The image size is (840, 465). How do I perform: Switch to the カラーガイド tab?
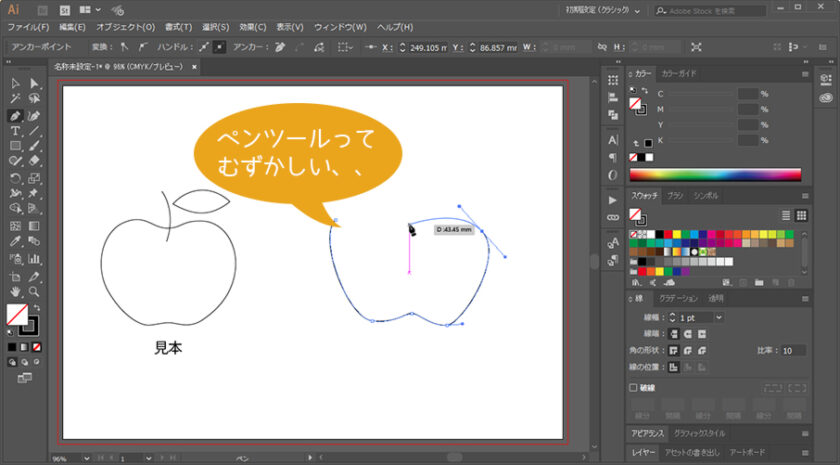pyautogui.click(x=679, y=74)
